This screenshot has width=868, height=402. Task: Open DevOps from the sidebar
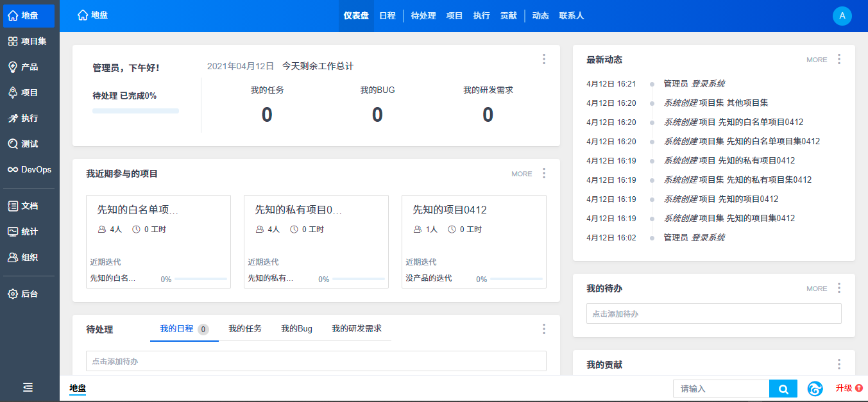pos(30,170)
